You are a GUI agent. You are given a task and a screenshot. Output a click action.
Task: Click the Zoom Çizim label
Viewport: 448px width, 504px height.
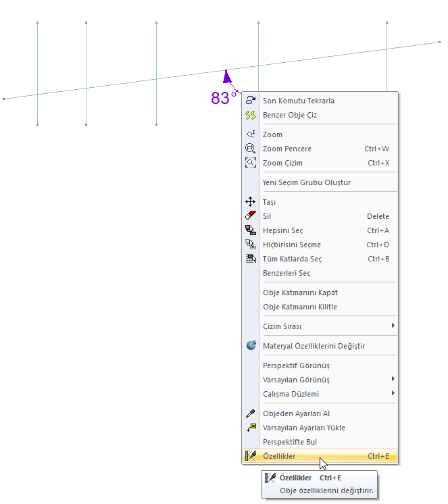coord(282,163)
